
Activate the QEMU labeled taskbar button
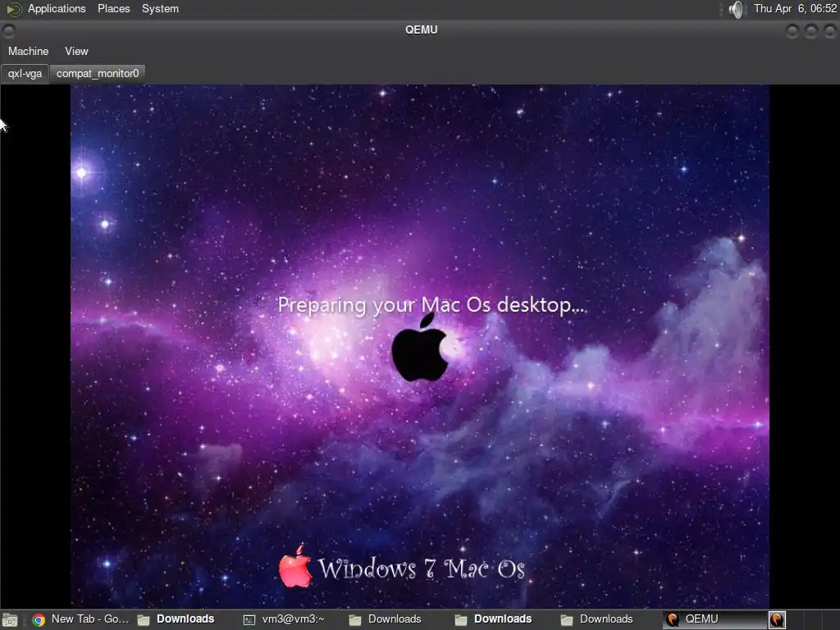click(x=714, y=619)
